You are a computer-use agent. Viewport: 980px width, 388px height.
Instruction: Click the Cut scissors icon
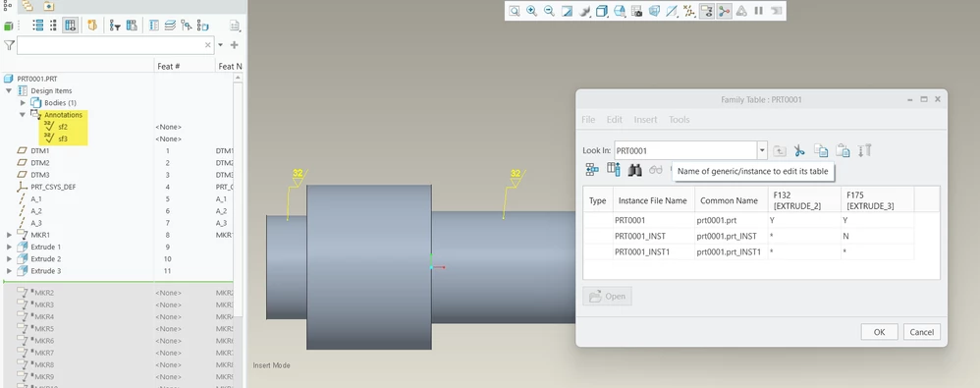click(x=799, y=150)
